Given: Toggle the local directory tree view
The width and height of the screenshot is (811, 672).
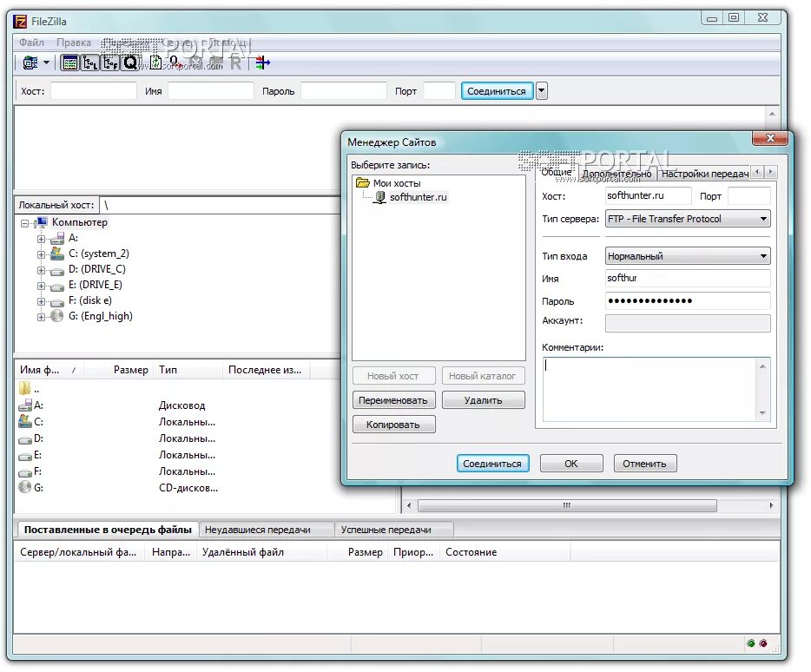Looking at the screenshot, I should pyautogui.click(x=90, y=63).
